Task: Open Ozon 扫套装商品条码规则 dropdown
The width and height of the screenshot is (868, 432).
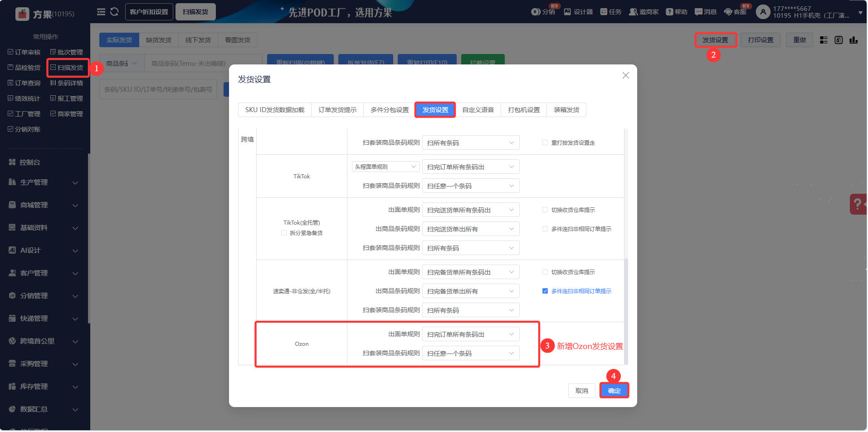Action: click(471, 353)
